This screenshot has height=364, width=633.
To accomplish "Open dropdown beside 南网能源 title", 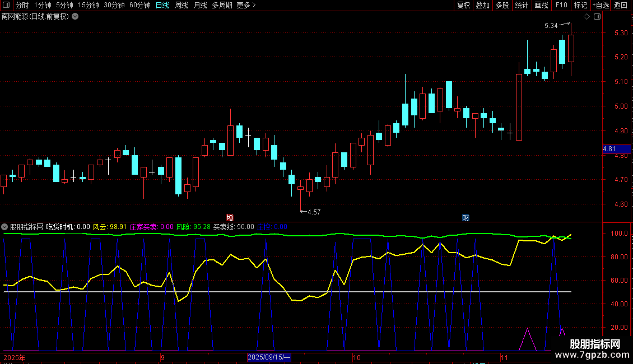I will coord(75,17).
